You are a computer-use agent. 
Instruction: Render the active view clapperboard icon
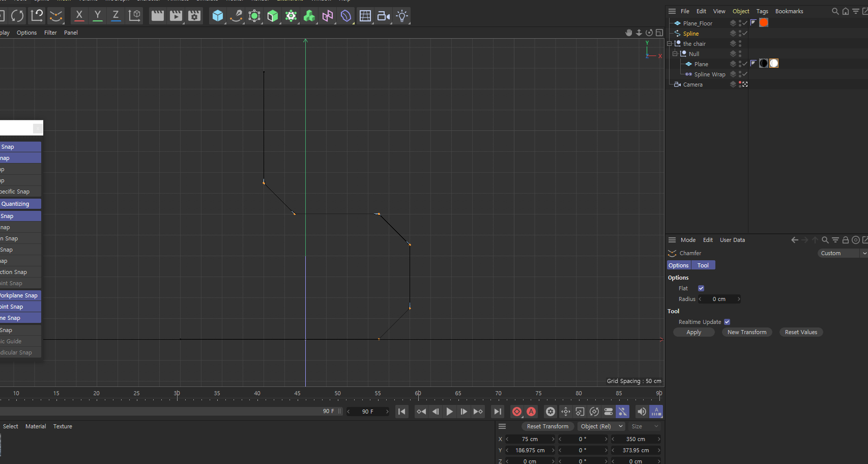pos(158,16)
